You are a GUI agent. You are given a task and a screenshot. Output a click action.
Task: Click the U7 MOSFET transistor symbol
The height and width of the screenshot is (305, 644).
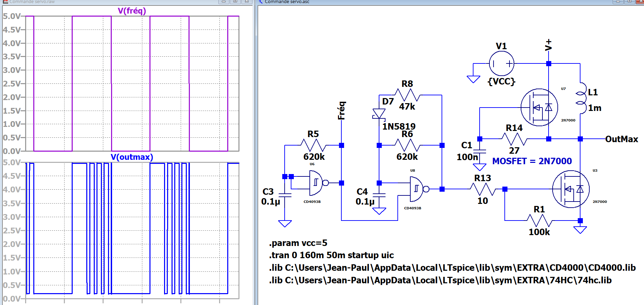(x=539, y=107)
